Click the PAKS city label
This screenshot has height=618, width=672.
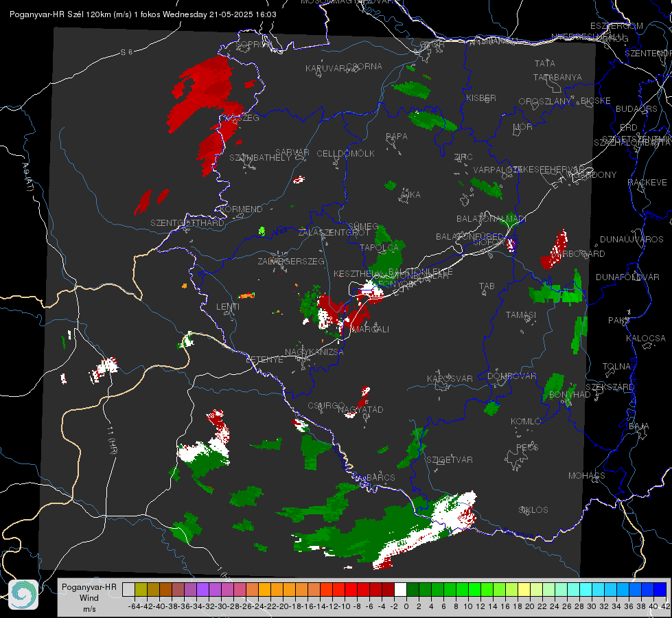point(619,321)
